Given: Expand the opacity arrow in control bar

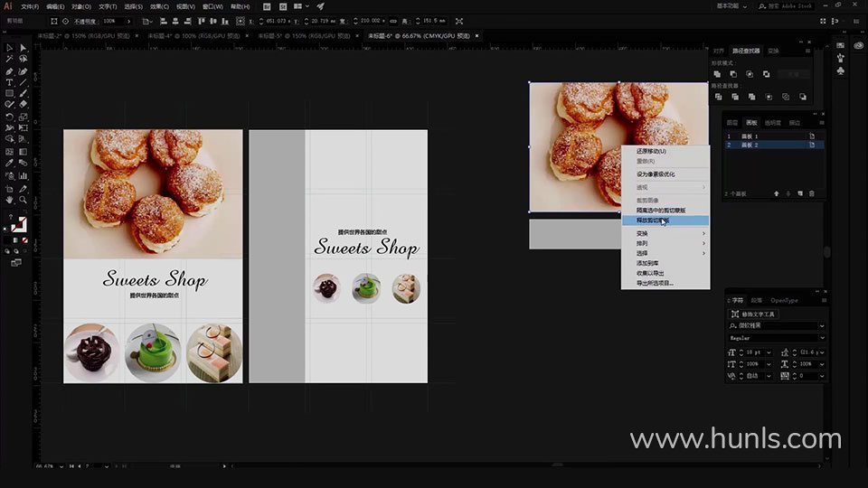Looking at the screenshot, I should 129,21.
